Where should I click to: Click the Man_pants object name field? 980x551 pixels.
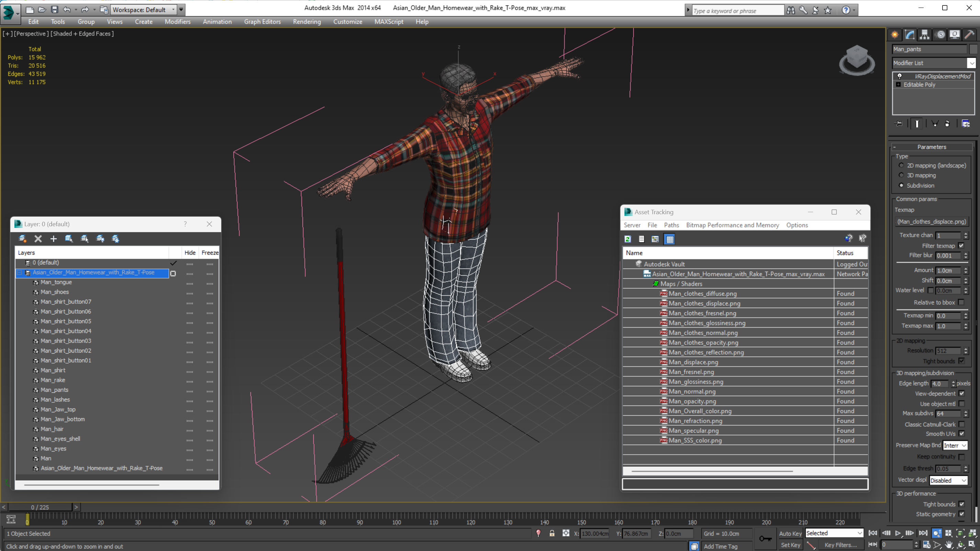click(x=929, y=49)
